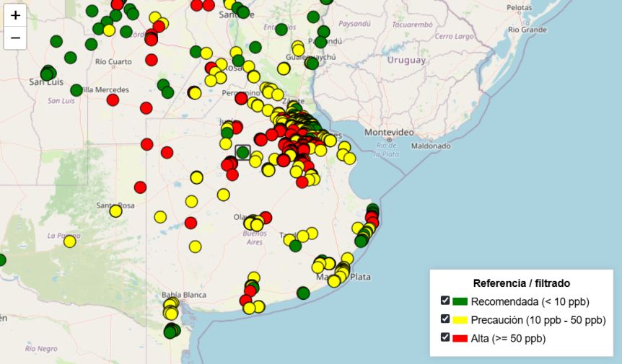Screen dimensions: 622x364
Task: Open yellow marker beside La Pampa label
Action: click(69, 241)
